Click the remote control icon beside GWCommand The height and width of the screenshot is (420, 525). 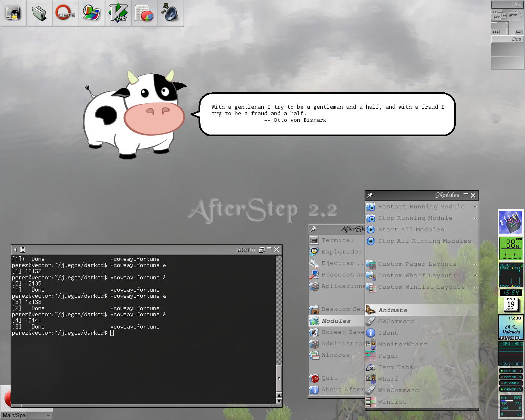(x=370, y=322)
